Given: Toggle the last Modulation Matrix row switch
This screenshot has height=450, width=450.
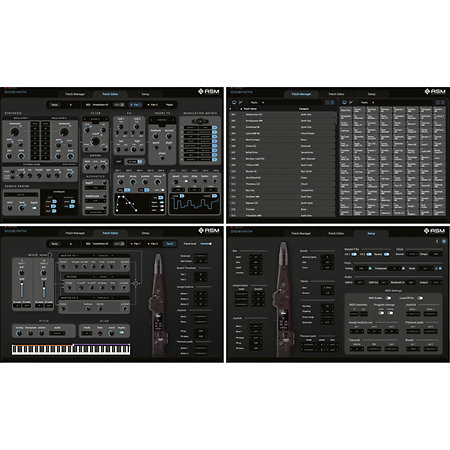Looking at the screenshot, I should (x=214, y=160).
